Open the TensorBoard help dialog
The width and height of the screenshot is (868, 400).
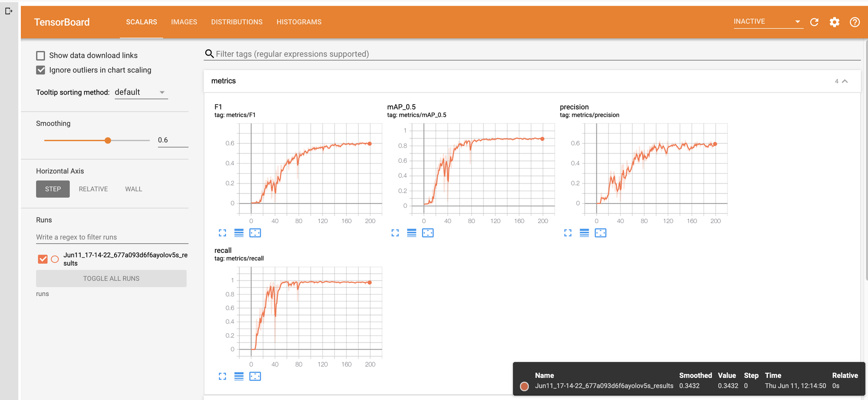[855, 22]
